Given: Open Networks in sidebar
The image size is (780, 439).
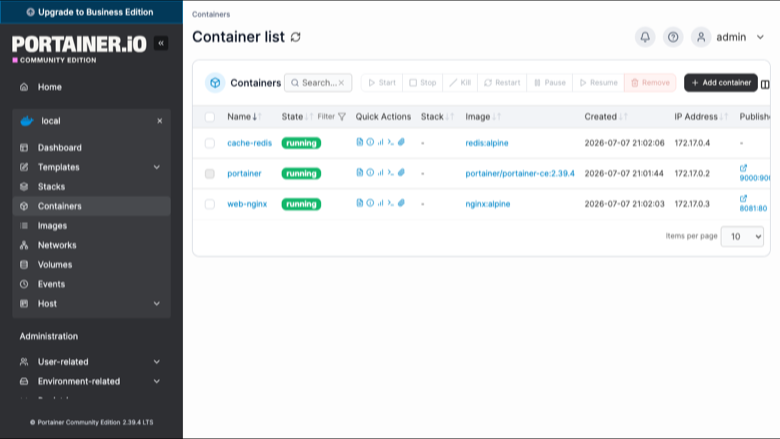Looking at the screenshot, I should coord(92,245).
